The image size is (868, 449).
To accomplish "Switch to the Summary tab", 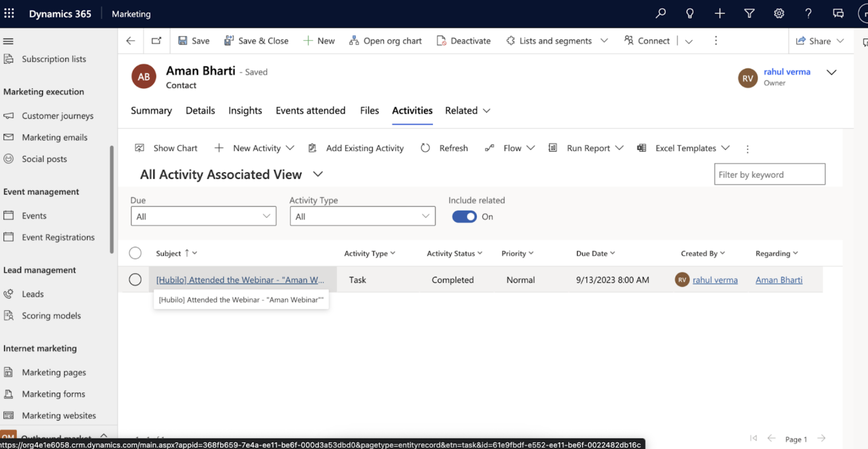I will [x=151, y=111].
